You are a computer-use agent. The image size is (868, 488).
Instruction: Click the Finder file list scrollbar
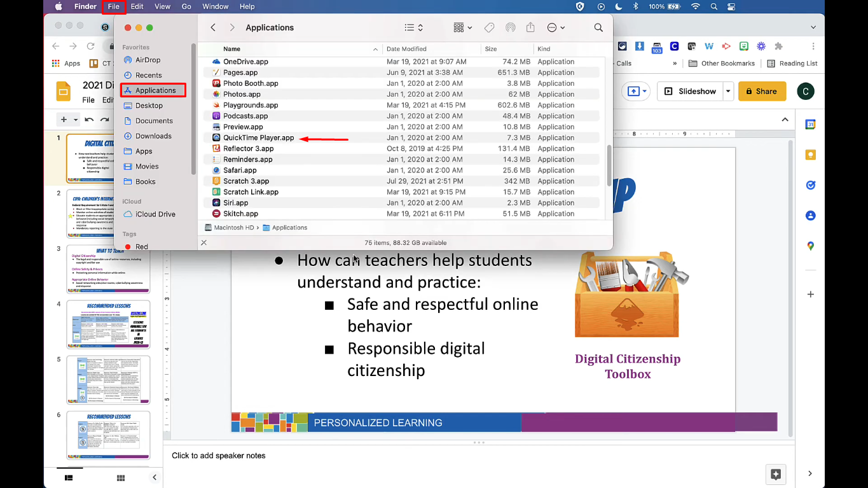pos(609,165)
